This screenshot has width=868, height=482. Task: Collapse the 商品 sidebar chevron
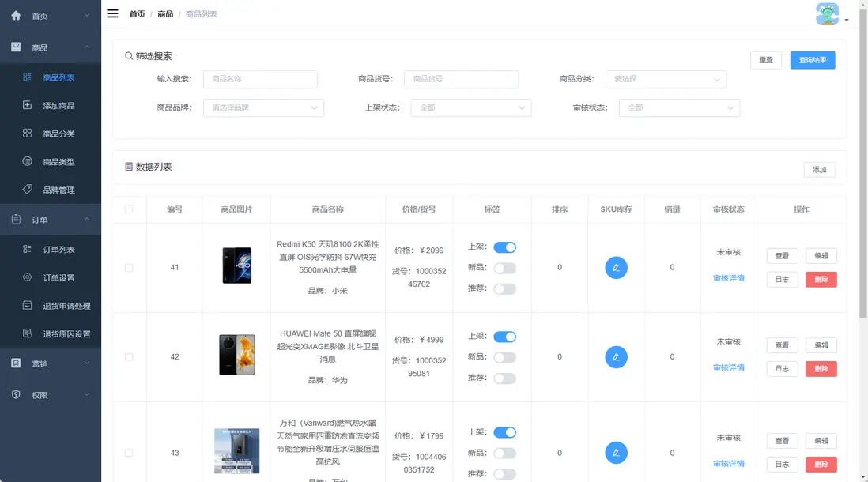point(86,47)
